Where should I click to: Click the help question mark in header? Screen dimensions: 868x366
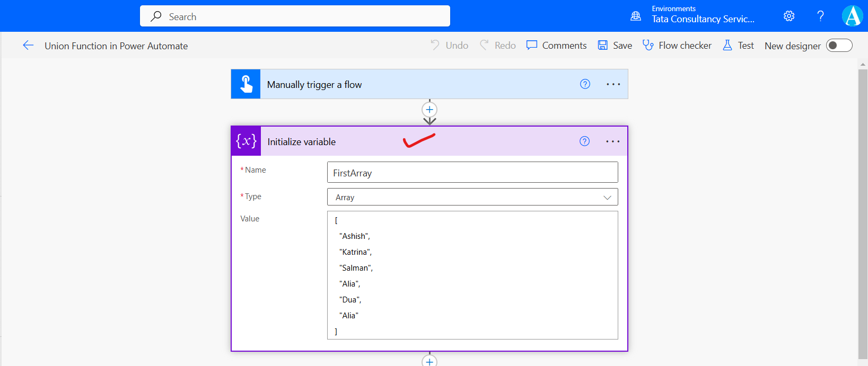click(820, 16)
